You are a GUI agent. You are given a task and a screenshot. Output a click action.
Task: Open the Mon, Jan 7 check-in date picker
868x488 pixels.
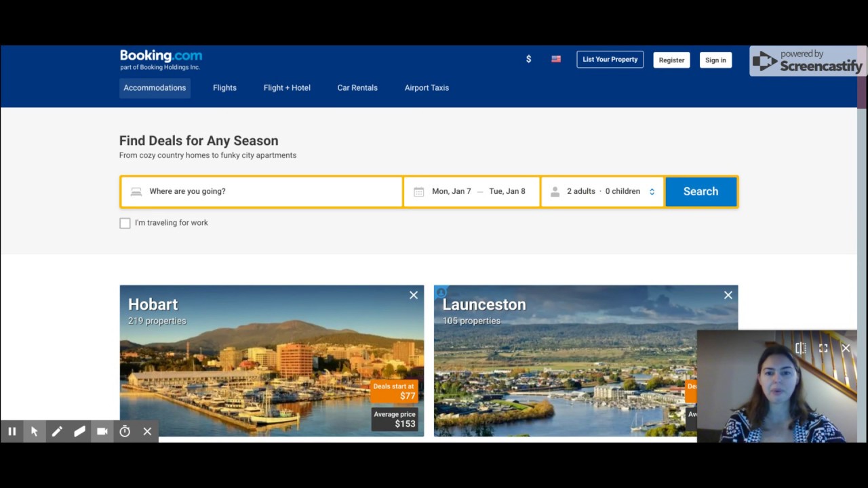[452, 191]
